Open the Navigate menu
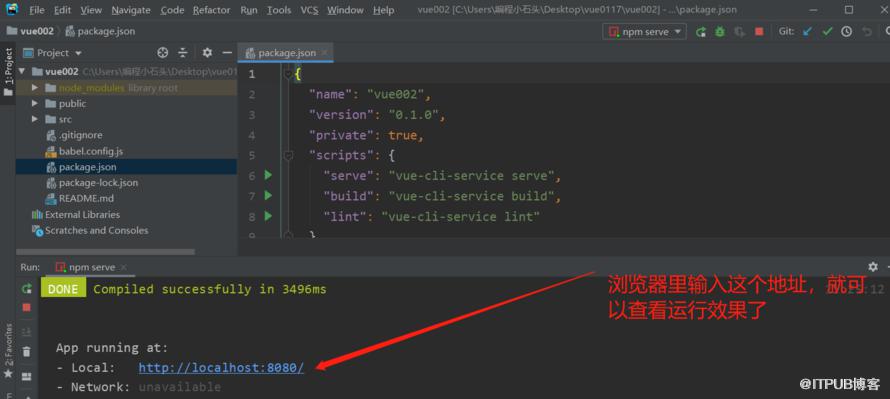This screenshot has height=399, width=890. pos(131,10)
